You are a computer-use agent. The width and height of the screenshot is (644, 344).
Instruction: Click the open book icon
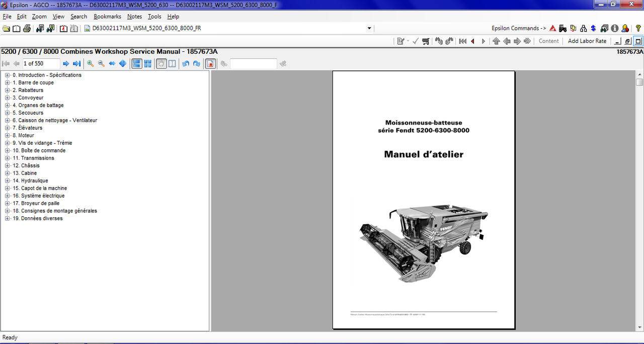tap(17, 29)
